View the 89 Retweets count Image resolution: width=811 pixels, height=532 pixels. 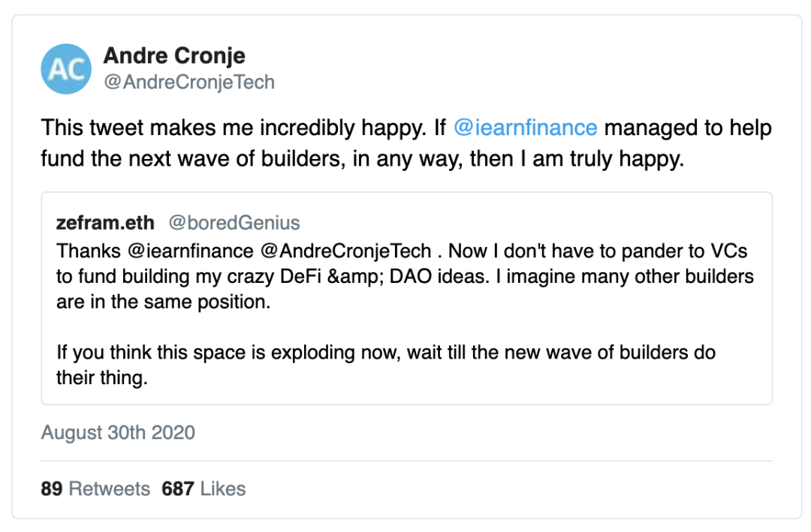pyautogui.click(x=95, y=489)
